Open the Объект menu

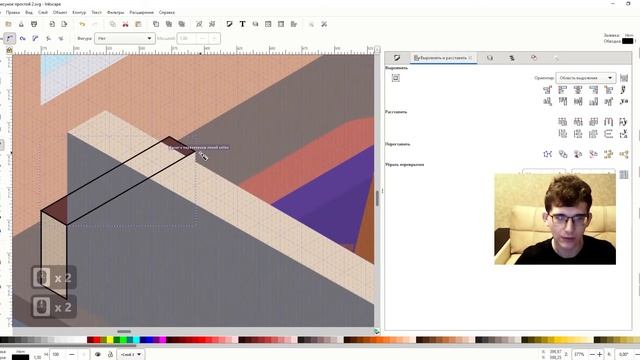(x=60, y=13)
